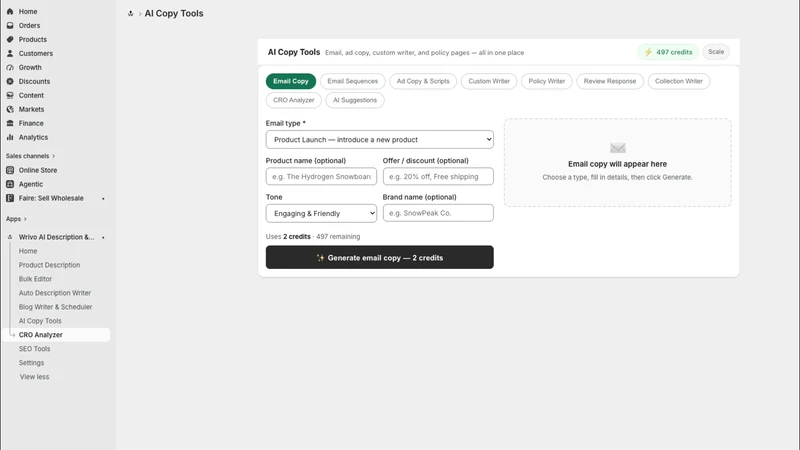
Task: Select the Email Copy tab
Action: [x=291, y=81]
